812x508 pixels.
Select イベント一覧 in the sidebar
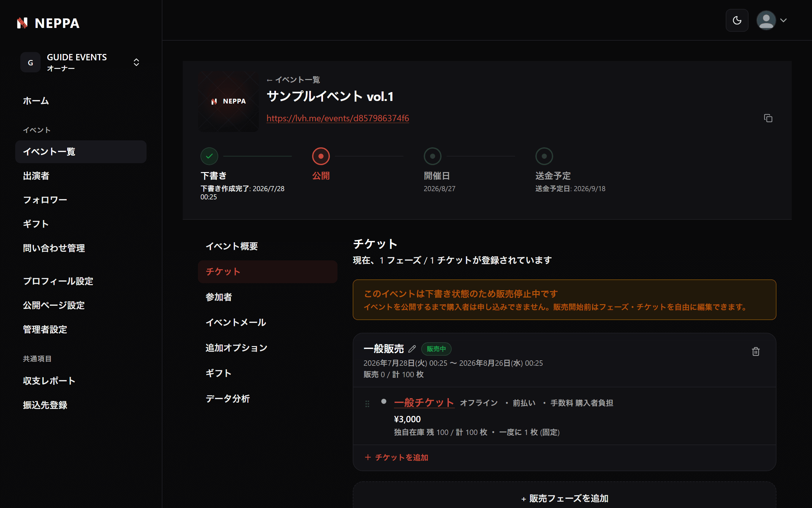tap(81, 151)
